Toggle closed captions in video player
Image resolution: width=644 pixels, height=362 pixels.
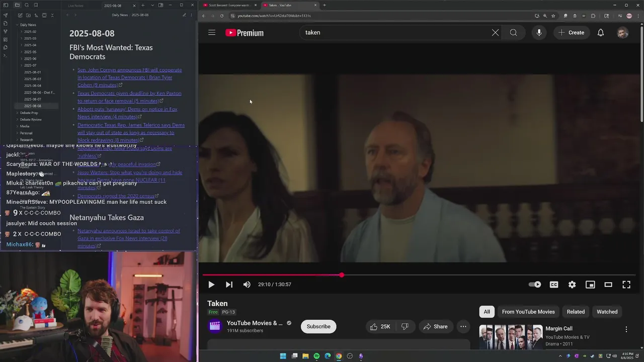(554, 285)
